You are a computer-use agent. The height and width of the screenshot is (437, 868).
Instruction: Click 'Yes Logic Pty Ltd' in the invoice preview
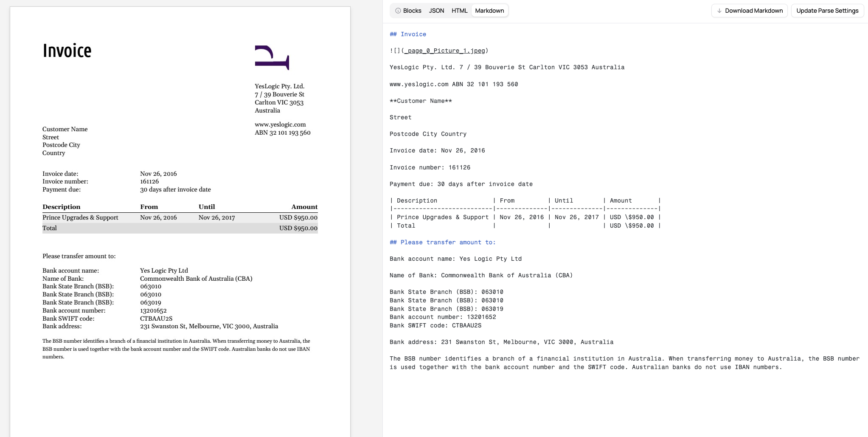click(x=164, y=271)
